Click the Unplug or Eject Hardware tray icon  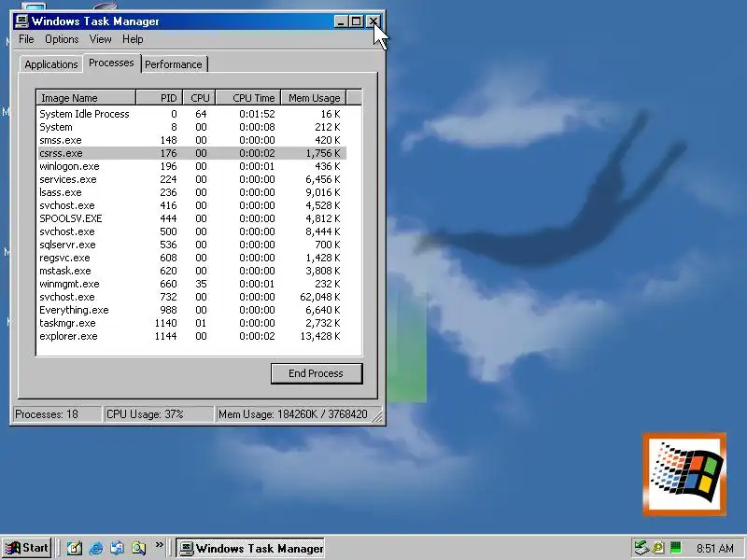click(x=641, y=548)
